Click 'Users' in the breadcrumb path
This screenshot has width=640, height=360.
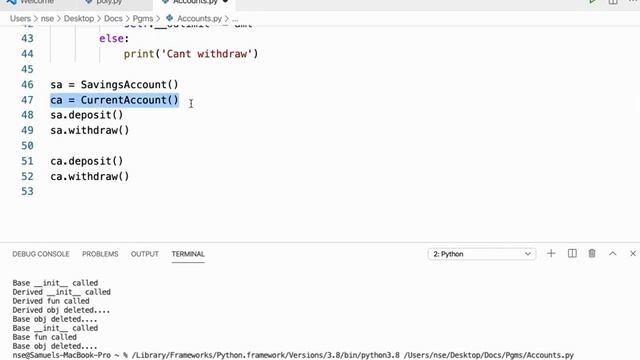pyautogui.click(x=20, y=18)
